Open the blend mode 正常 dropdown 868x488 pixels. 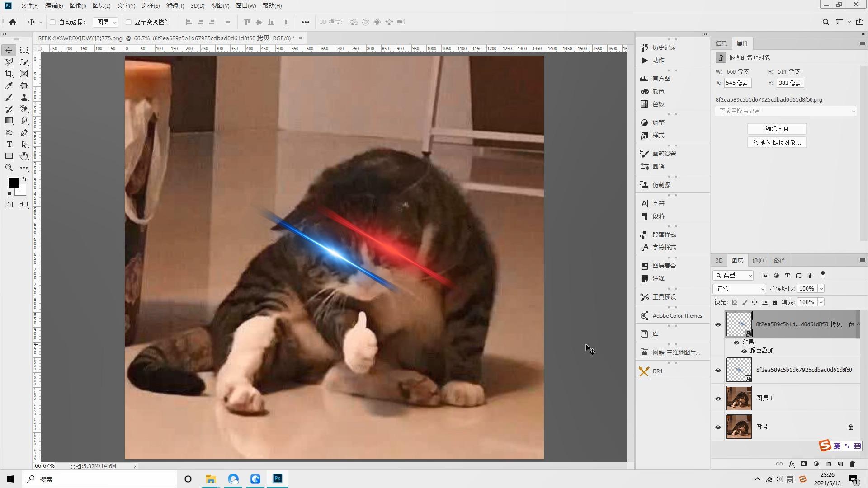(739, 289)
